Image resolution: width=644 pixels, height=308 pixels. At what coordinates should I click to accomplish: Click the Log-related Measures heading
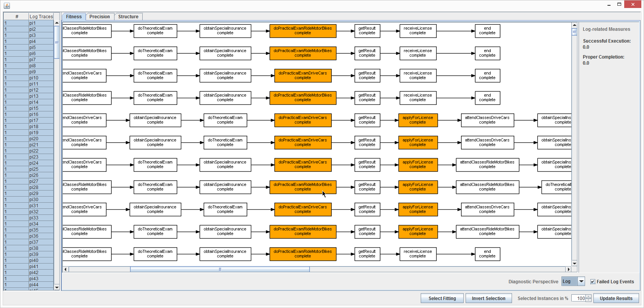tap(606, 29)
